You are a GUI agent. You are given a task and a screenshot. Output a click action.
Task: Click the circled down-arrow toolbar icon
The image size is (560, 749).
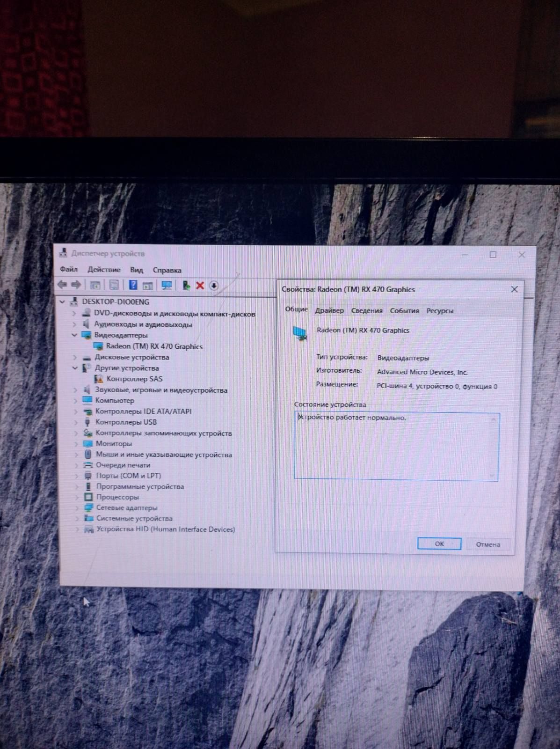click(x=214, y=286)
